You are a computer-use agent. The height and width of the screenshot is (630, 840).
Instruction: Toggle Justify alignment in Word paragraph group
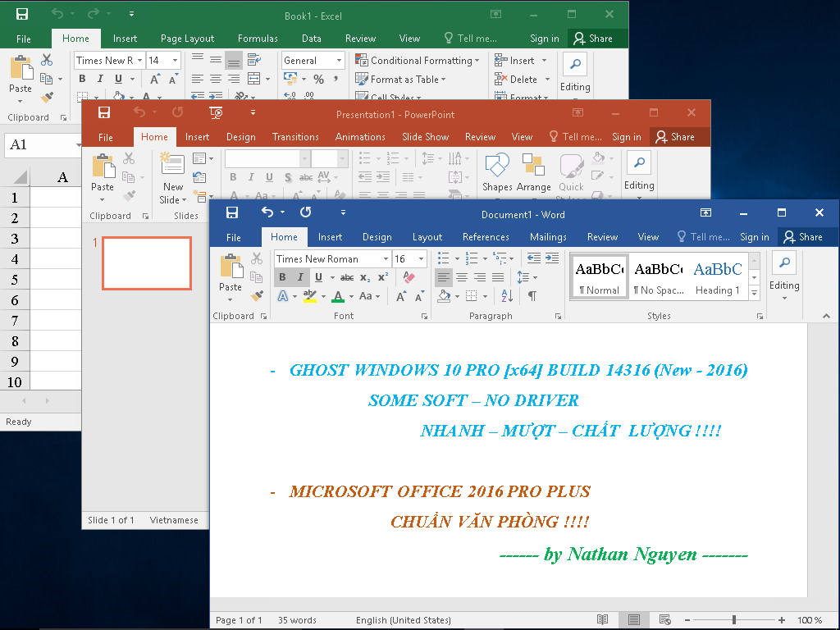coord(498,277)
